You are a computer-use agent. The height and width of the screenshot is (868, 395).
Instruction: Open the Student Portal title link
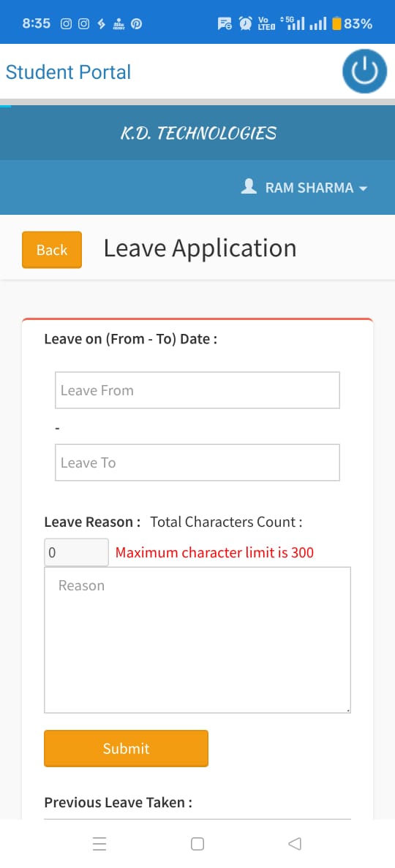click(x=68, y=72)
